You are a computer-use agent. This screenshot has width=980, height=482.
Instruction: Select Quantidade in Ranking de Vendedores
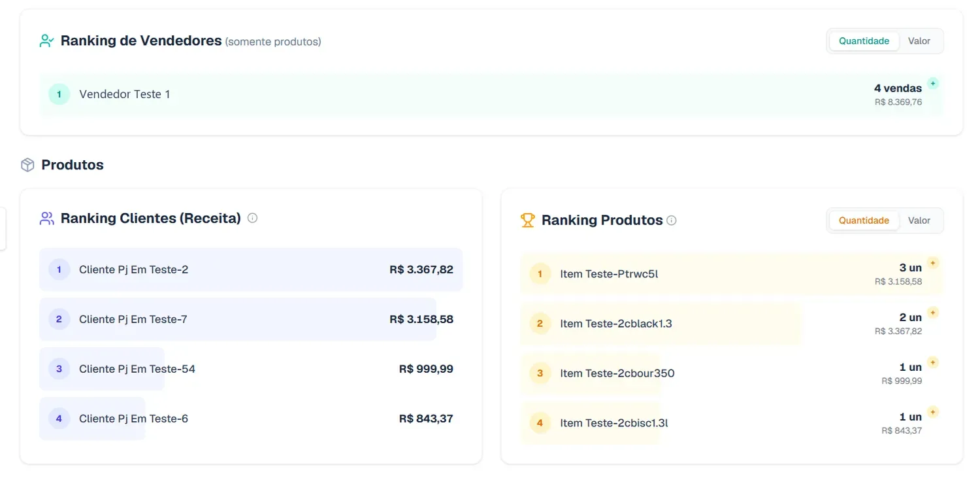864,41
